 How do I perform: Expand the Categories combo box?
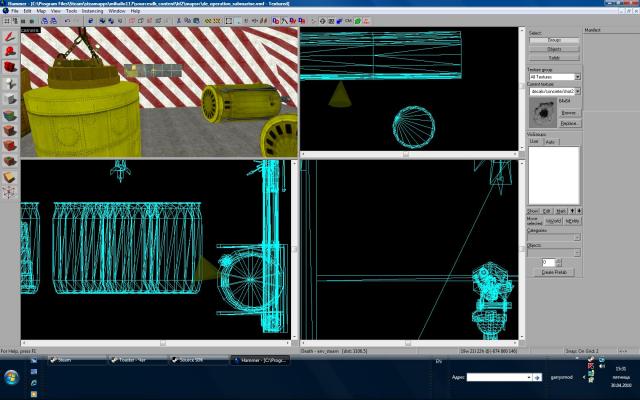(x=578, y=237)
